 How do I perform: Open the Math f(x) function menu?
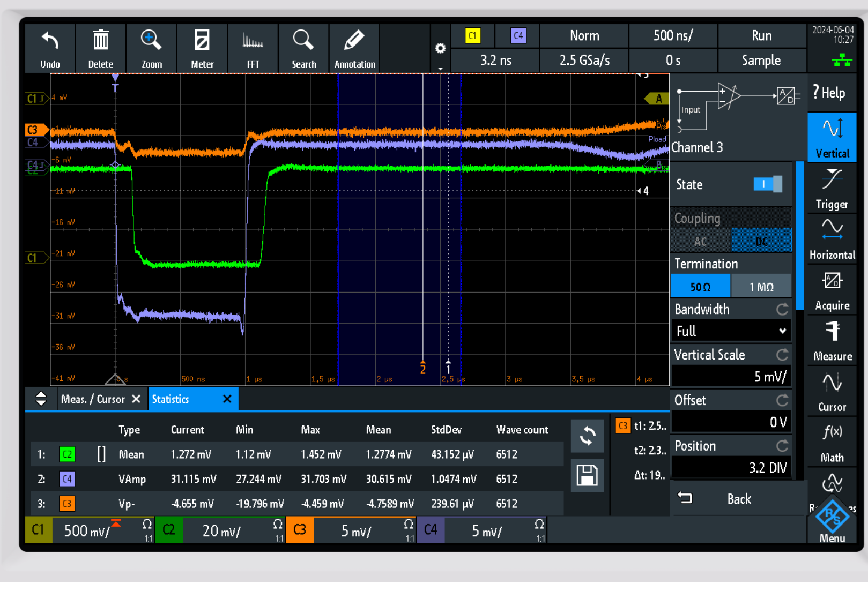tap(832, 441)
